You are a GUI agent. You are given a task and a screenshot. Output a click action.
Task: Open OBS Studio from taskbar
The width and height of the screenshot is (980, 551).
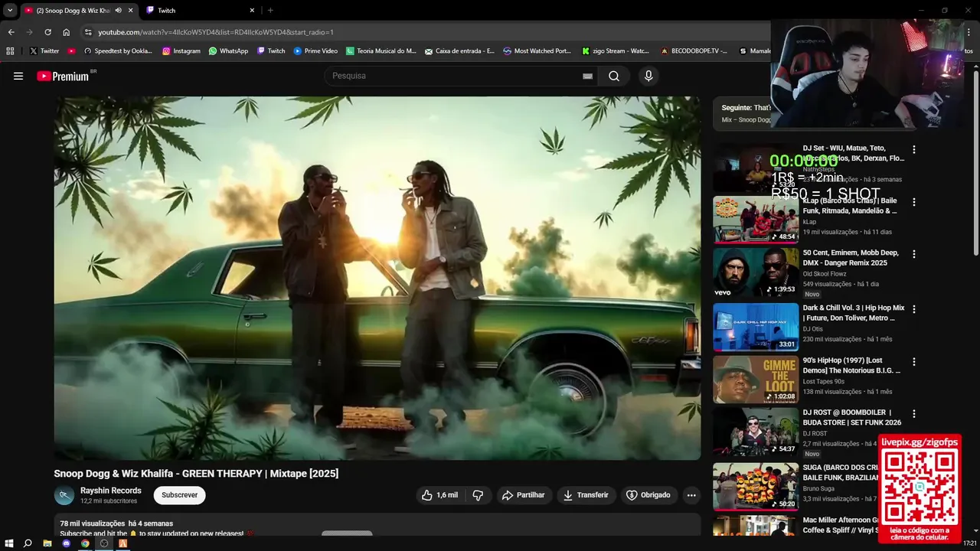(x=104, y=543)
